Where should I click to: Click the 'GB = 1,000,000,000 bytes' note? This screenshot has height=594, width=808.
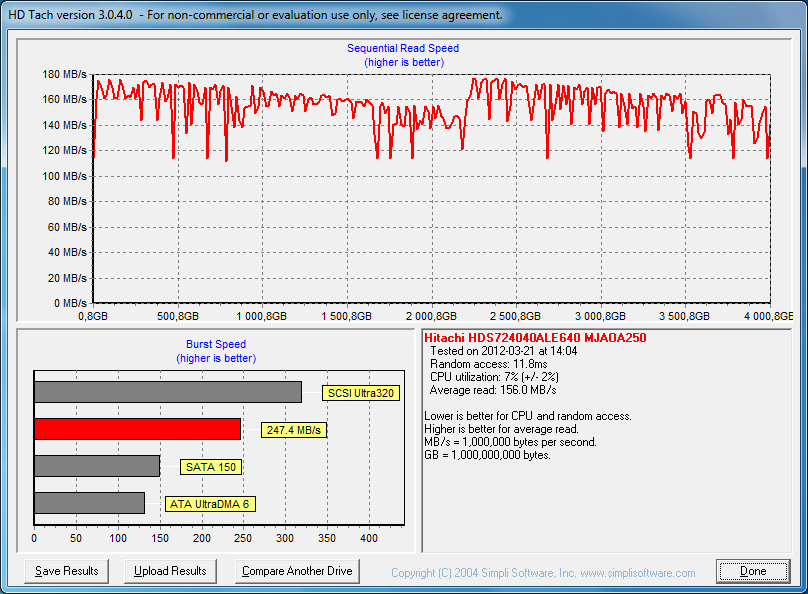[487, 455]
